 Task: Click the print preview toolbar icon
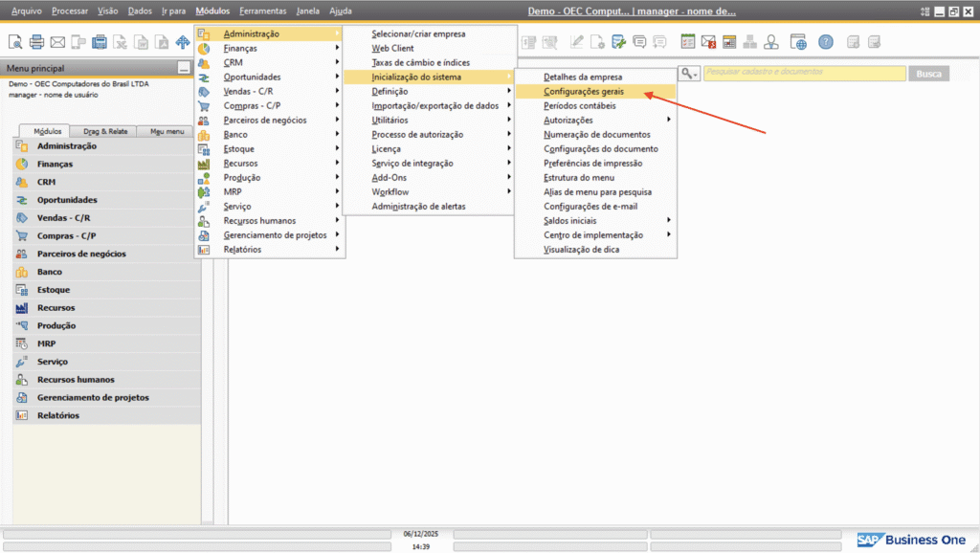pyautogui.click(x=15, y=42)
